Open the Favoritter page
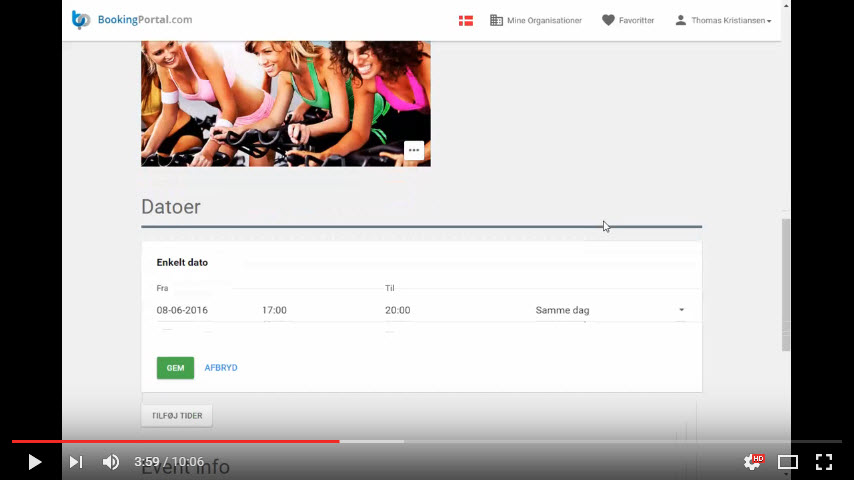Image resolution: width=854 pixels, height=480 pixels. pos(628,20)
